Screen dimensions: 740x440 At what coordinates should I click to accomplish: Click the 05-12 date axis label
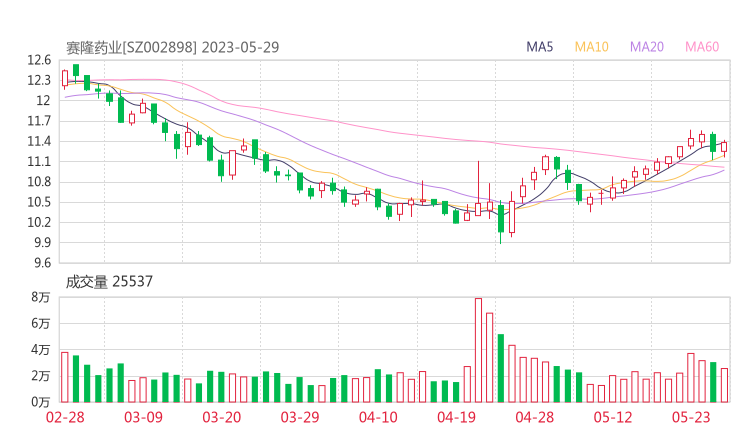tap(613, 417)
